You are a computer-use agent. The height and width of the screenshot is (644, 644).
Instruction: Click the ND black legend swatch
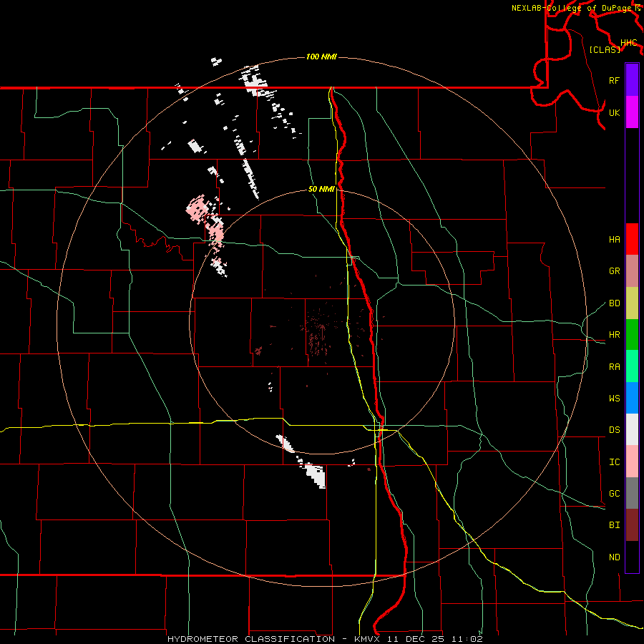click(632, 557)
